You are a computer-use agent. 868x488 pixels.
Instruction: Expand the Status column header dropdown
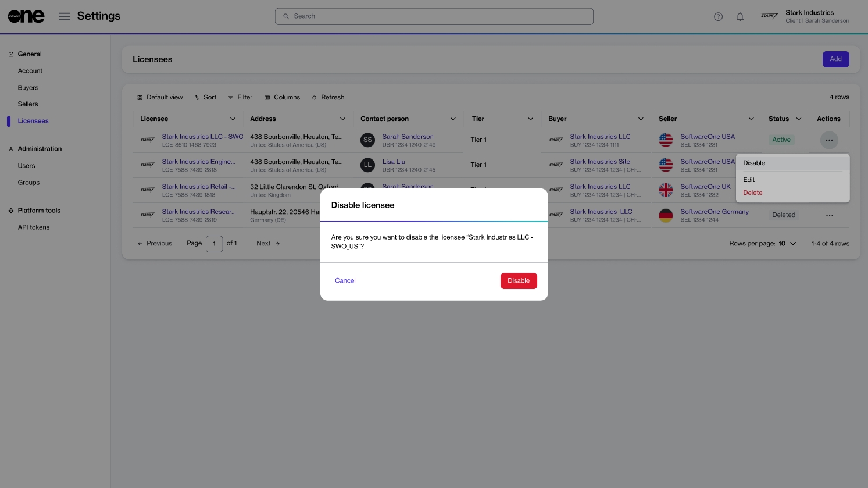click(x=799, y=119)
